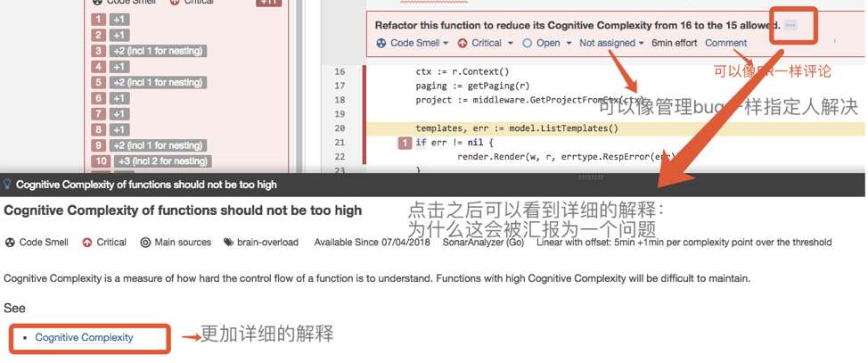Click the brain-overload tag icon
This screenshot has height=363, width=868.
tap(229, 242)
